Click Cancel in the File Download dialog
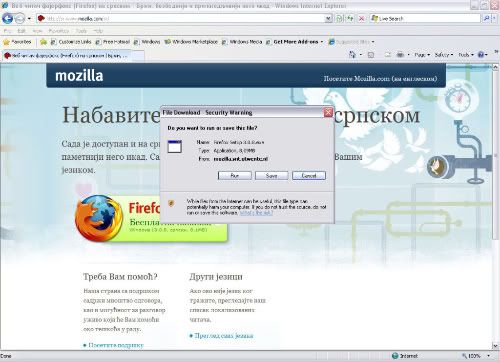500x362 pixels. click(x=309, y=176)
